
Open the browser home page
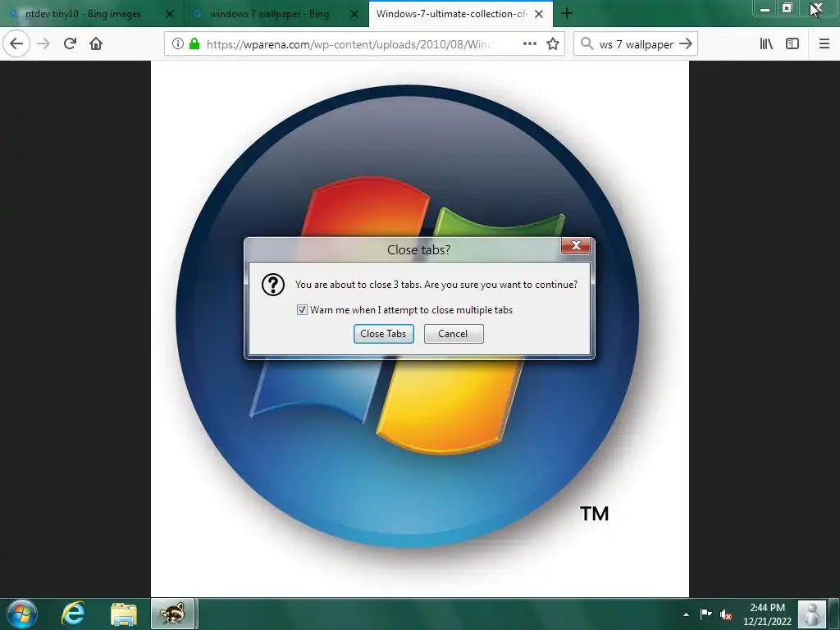(96, 44)
